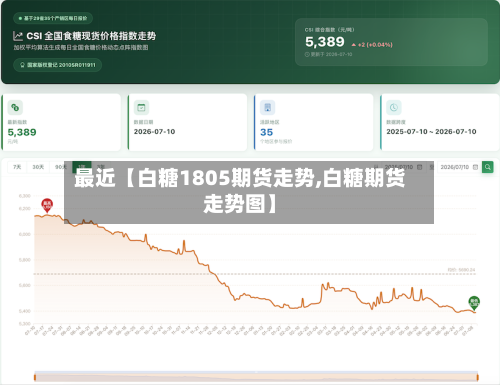
Task: Select the 7天 range tab
Action: point(17,167)
